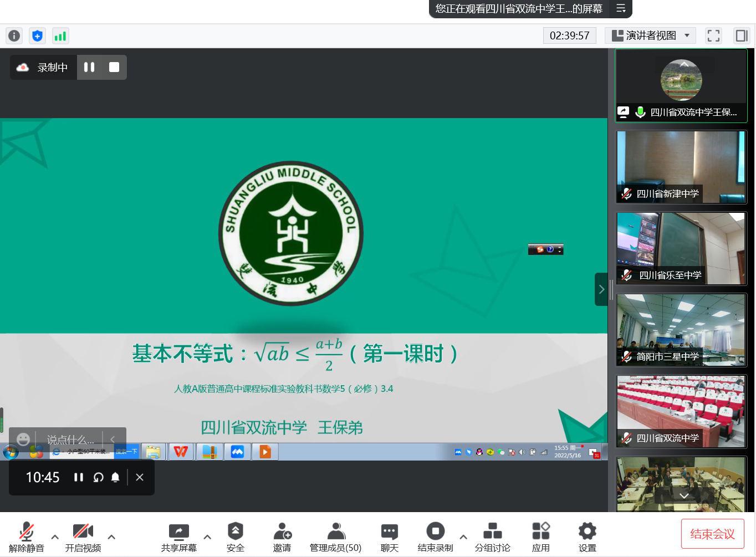Screen dimensions: 756x557
Task: Open the 设置 settings gear
Action: point(587,537)
